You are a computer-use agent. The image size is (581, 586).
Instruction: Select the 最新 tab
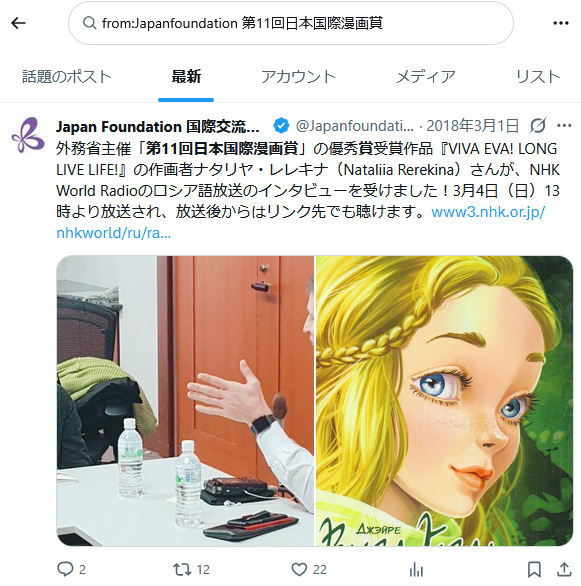tap(186, 77)
